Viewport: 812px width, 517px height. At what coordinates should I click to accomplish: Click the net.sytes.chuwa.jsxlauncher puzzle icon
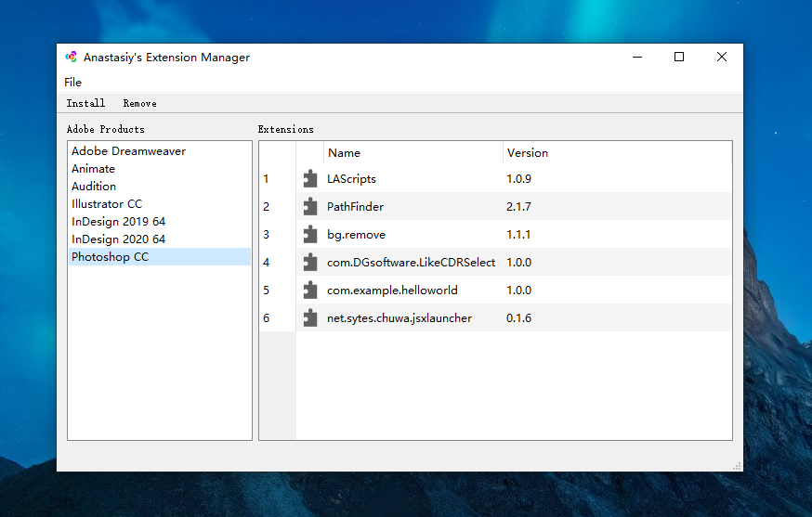pos(310,318)
